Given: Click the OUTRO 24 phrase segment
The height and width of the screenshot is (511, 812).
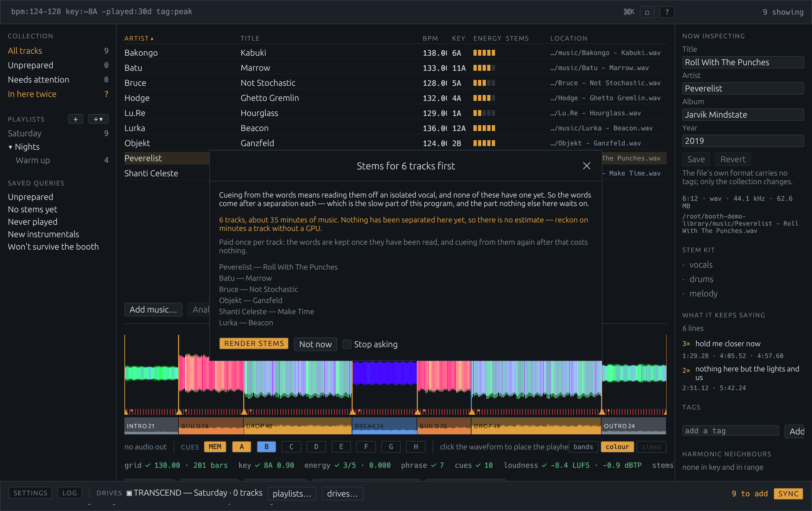Looking at the screenshot, I should (634, 426).
